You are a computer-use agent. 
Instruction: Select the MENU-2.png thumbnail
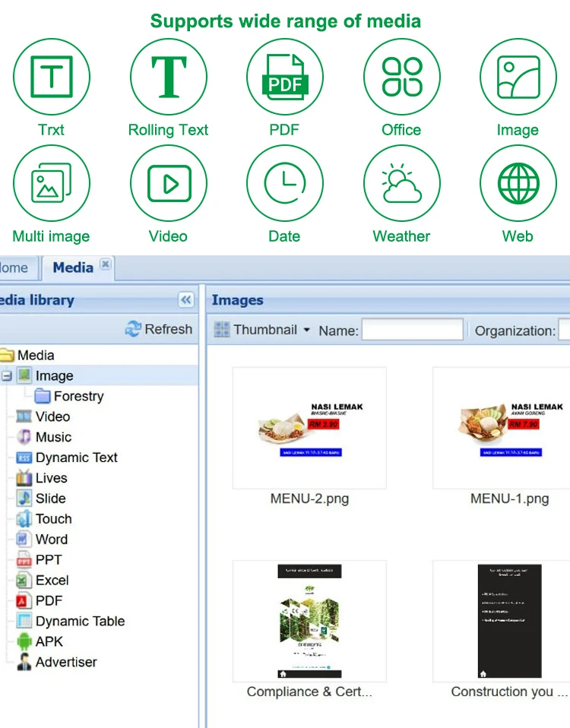click(309, 428)
